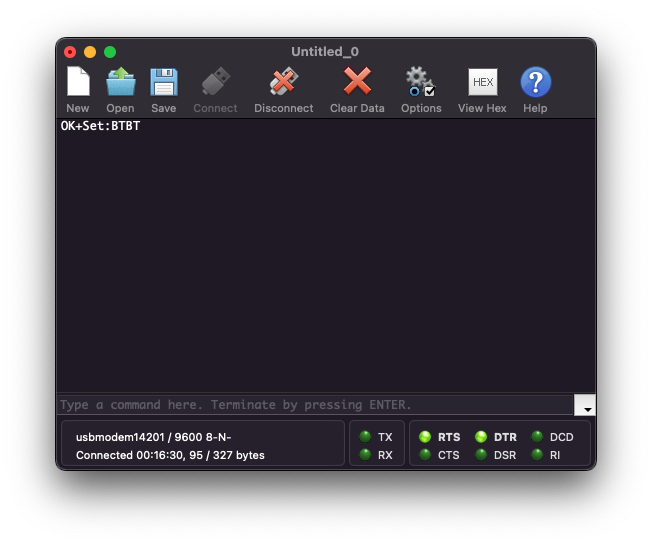This screenshot has height=544, width=652.
Task: Disconnect from the serial port
Action: [284, 81]
